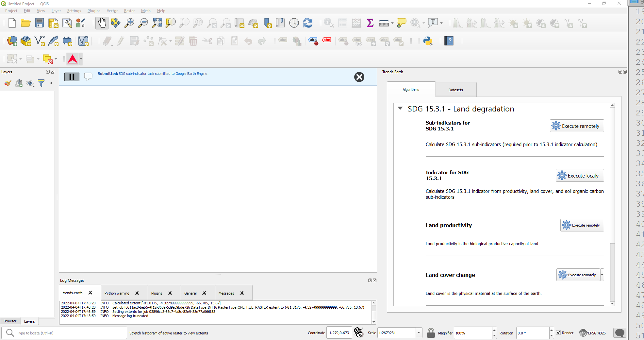The image size is (644, 340).
Task: Expand the Layers toolbar overflow chevrons
Action: click(x=51, y=83)
